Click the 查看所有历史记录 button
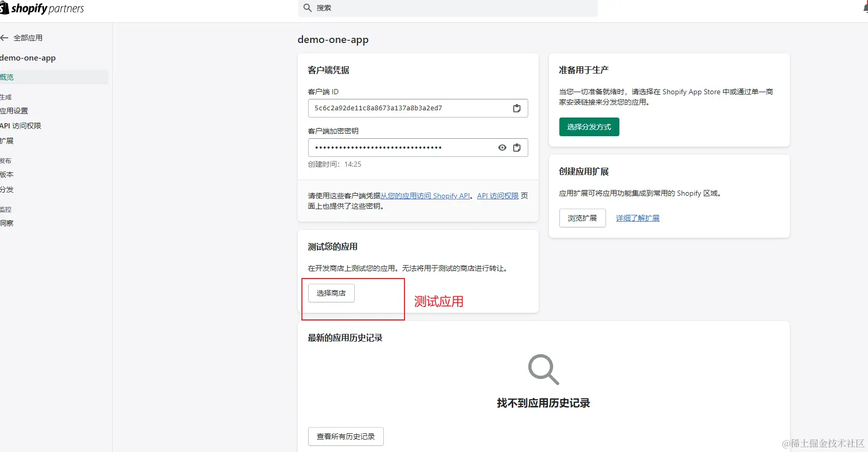Screen dimensions: 868x452 [346, 436]
